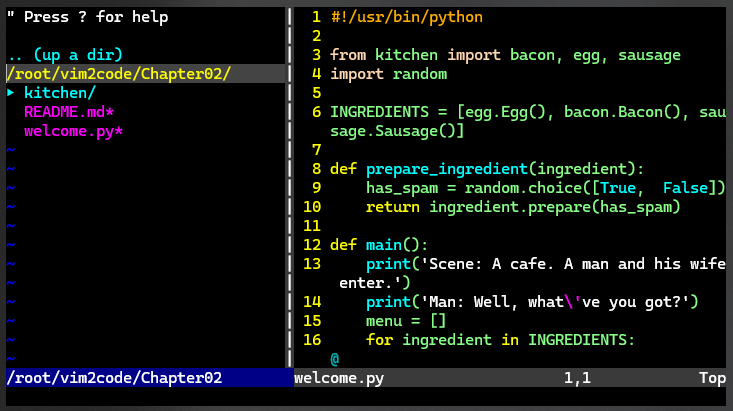Click line number 3 in the gutter
This screenshot has width=733, height=411.
(x=316, y=55)
